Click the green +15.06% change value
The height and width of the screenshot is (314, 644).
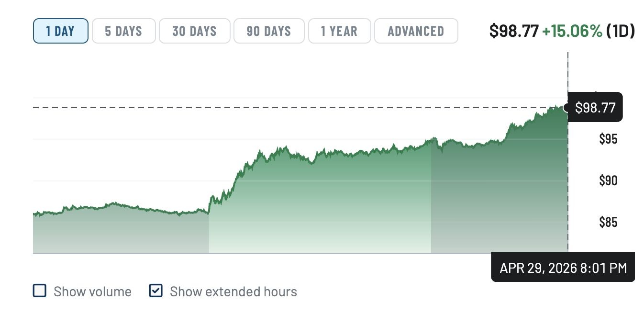572,31
